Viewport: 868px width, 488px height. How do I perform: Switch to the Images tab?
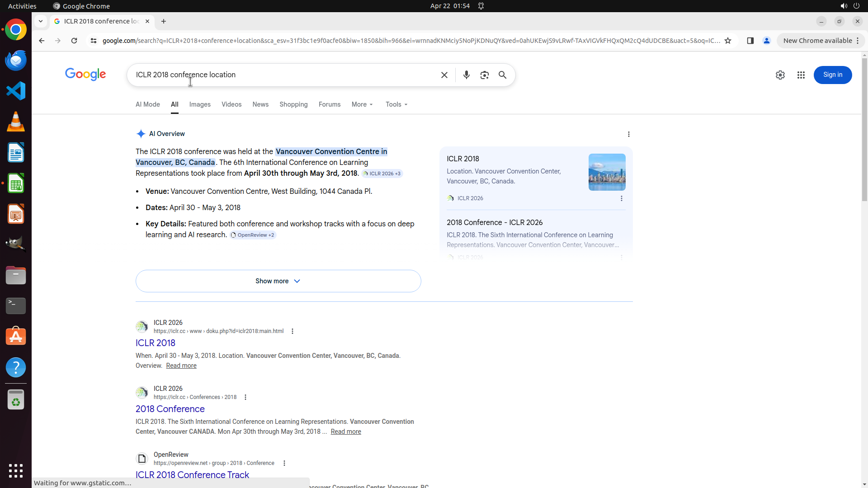200,104
